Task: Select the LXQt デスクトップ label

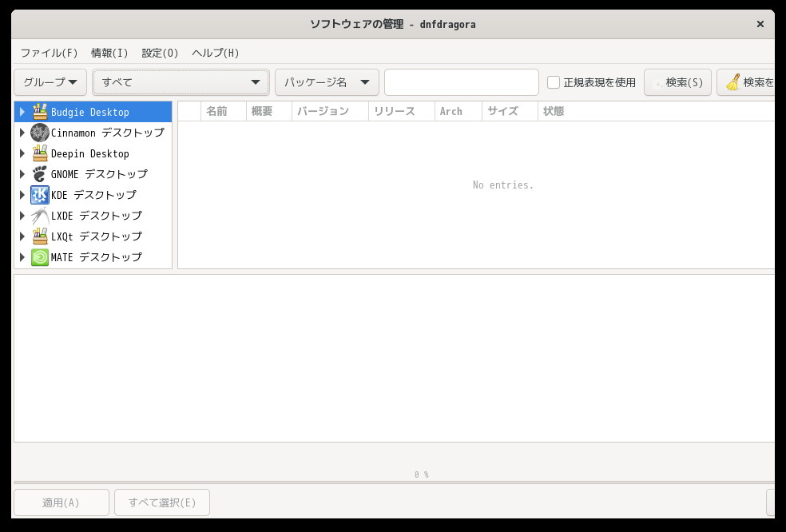Action: click(x=97, y=236)
